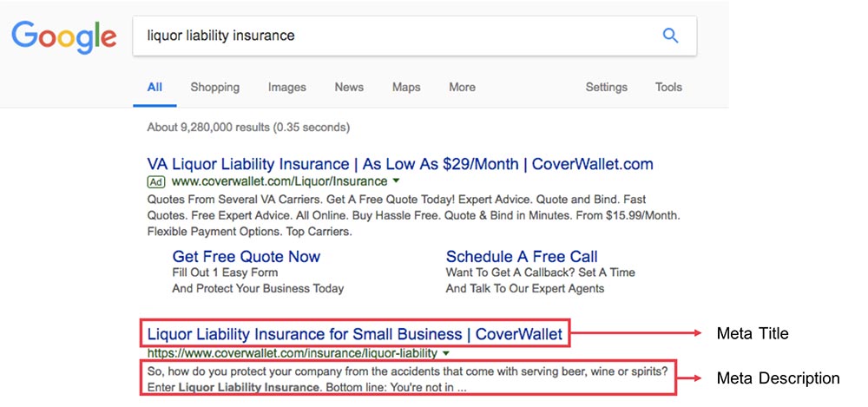Click the green Ad badge icon

(x=156, y=181)
